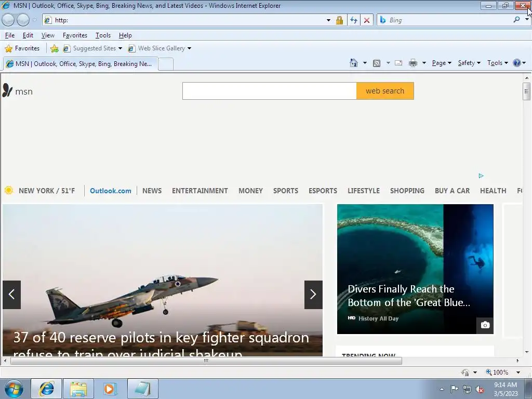
Task: Open the Page command dropdown
Action: point(442,63)
